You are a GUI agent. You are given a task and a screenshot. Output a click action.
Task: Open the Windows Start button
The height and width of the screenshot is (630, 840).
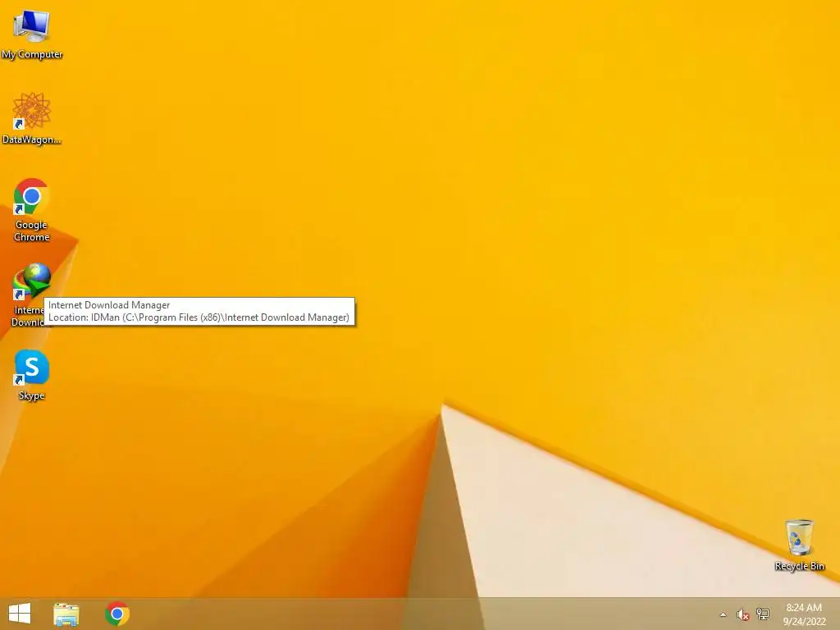[x=20, y=614]
